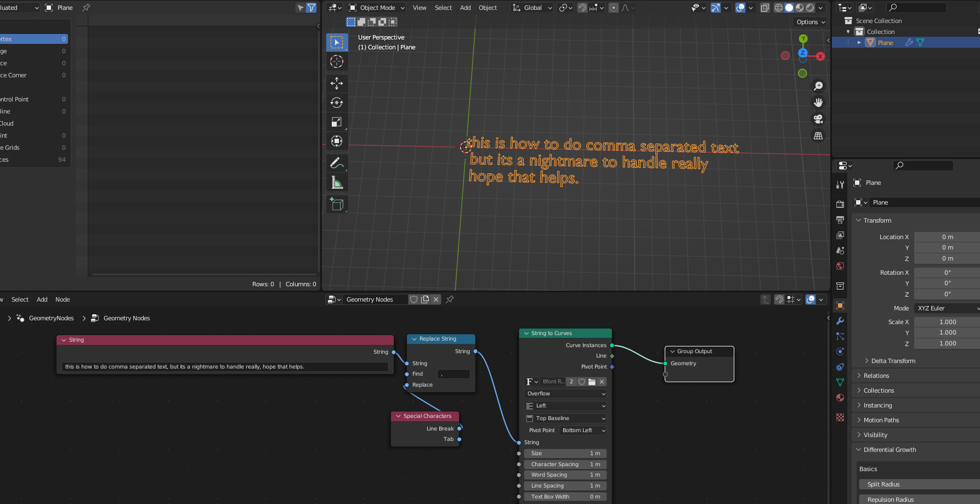Toggle spreadsheet filter icon
The image size is (980, 504).
pyautogui.click(x=311, y=8)
